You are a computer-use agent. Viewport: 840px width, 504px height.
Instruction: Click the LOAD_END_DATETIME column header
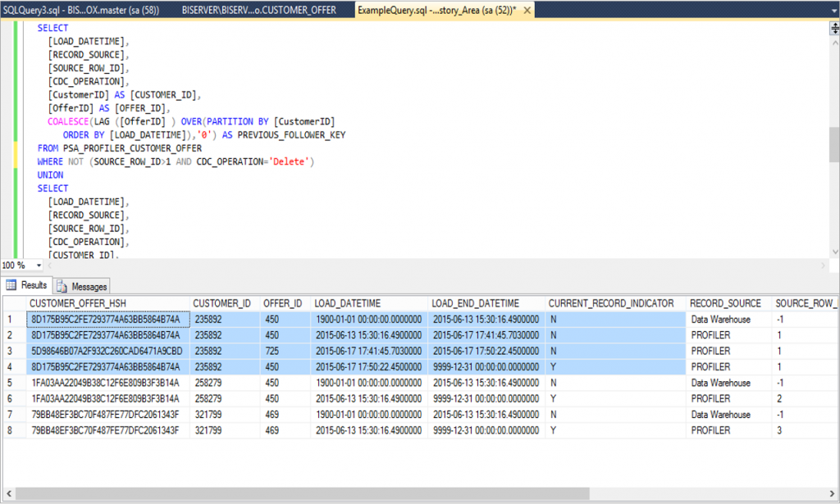(486, 303)
